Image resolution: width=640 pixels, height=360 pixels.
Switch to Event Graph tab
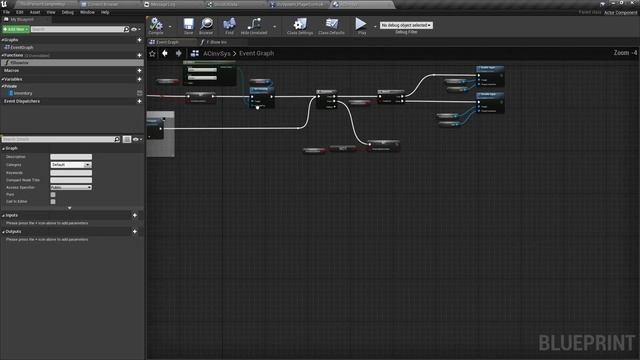168,42
